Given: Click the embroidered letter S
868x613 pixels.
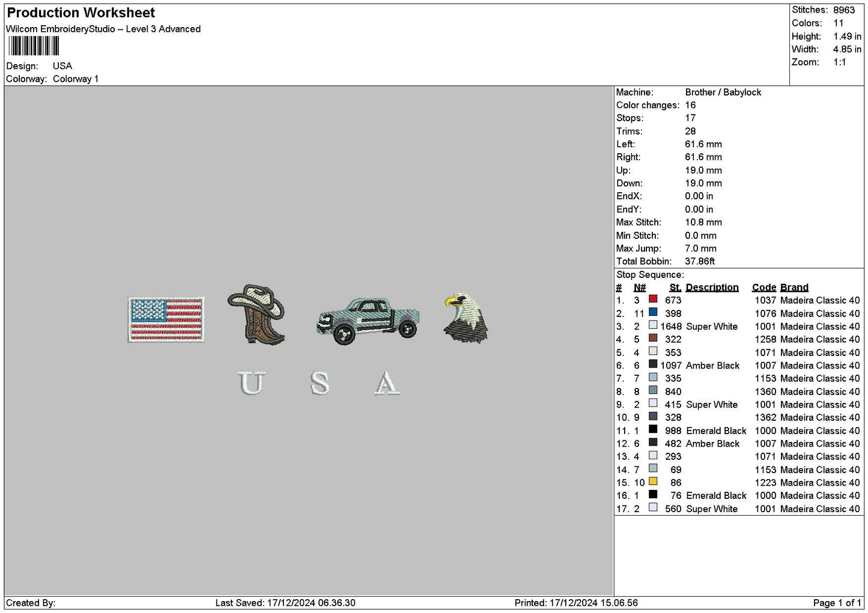Looking at the screenshot, I should click(x=320, y=383).
